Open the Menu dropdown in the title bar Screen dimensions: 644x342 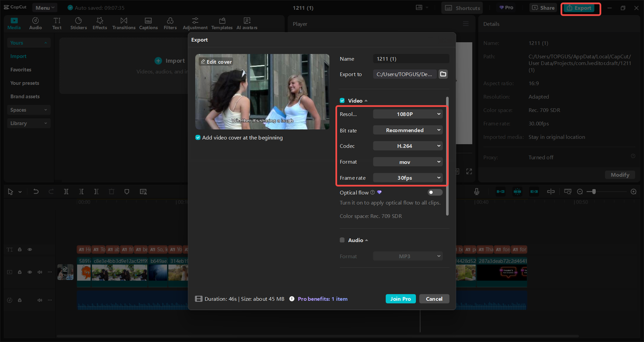(x=45, y=8)
